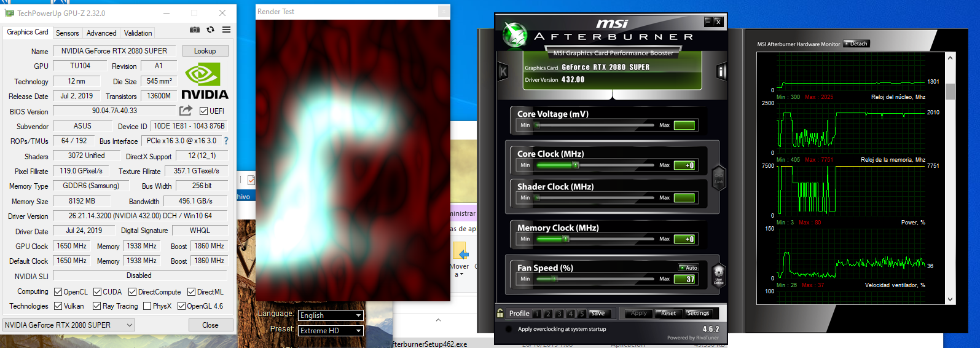Click the Name field NVIDIA GeForce RTX 2080 SUPER
Screen dimensions: 980x348
(114, 51)
